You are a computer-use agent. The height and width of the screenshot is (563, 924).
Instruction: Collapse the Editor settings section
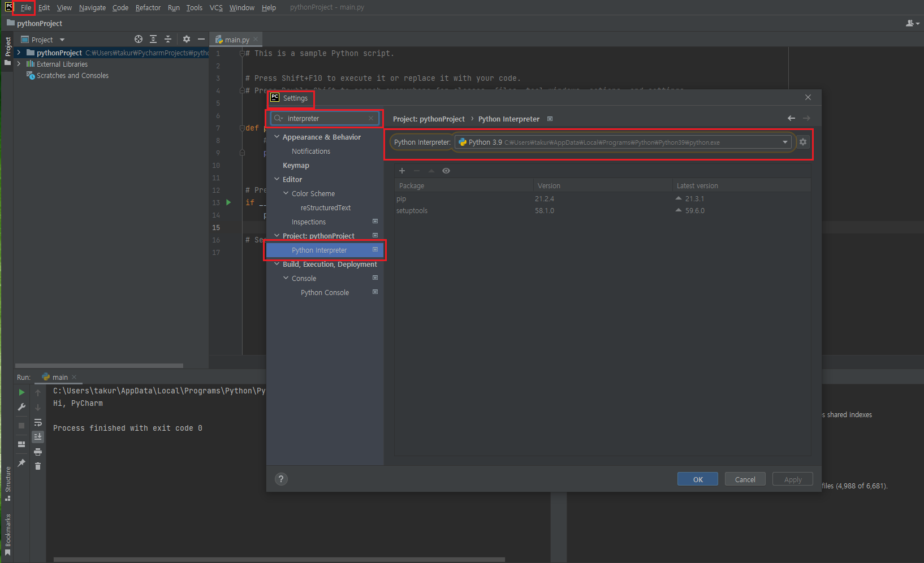[x=277, y=179]
